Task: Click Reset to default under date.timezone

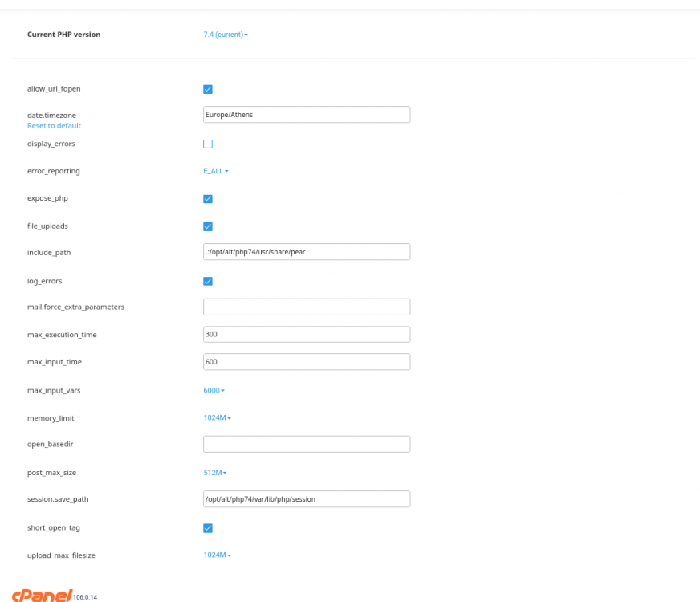Action: (x=54, y=125)
